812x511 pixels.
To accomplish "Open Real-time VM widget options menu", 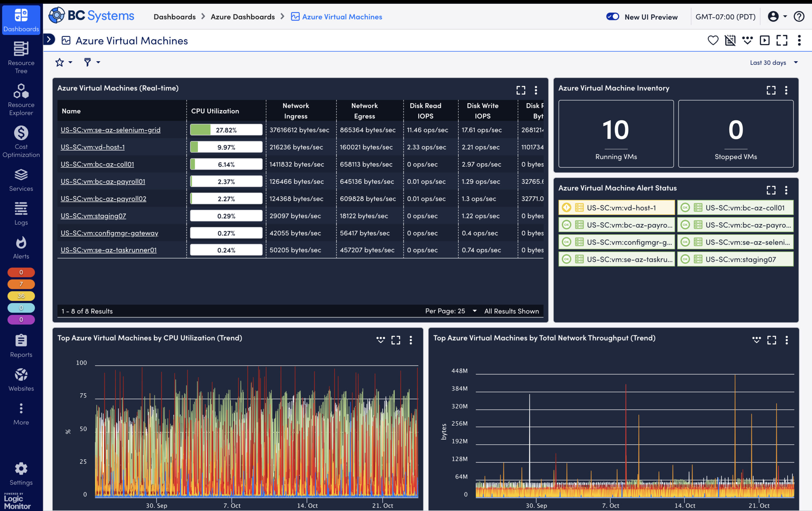I will click(536, 90).
